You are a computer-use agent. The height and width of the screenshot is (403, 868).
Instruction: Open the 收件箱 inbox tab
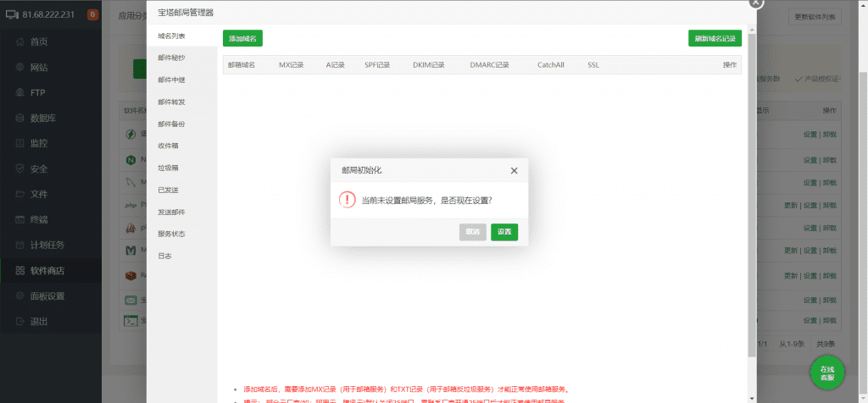click(167, 146)
